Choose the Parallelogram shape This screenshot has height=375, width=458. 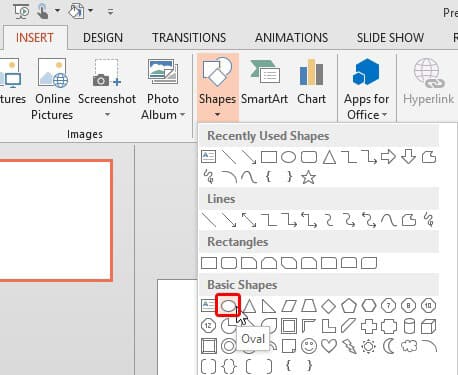coord(289,306)
